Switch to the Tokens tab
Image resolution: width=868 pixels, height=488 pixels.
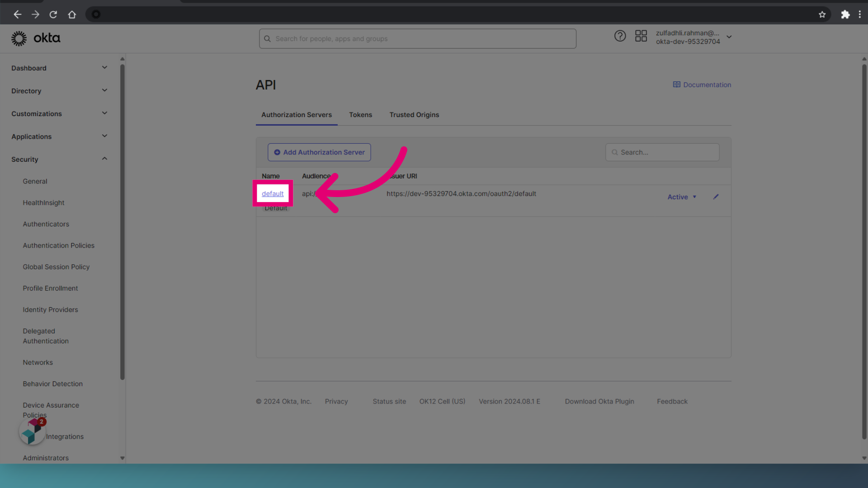(x=360, y=115)
